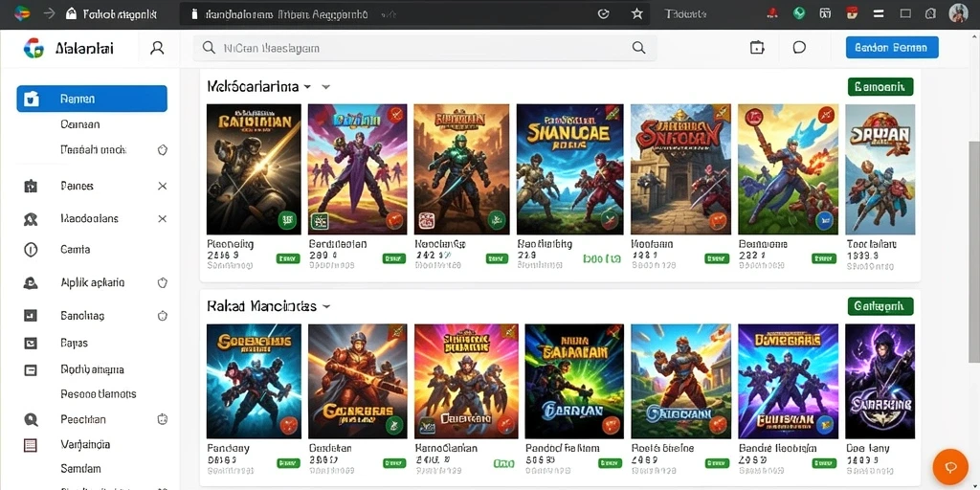Bookmark page with the star icon
Screen dimensions: 980x490
click(636, 13)
